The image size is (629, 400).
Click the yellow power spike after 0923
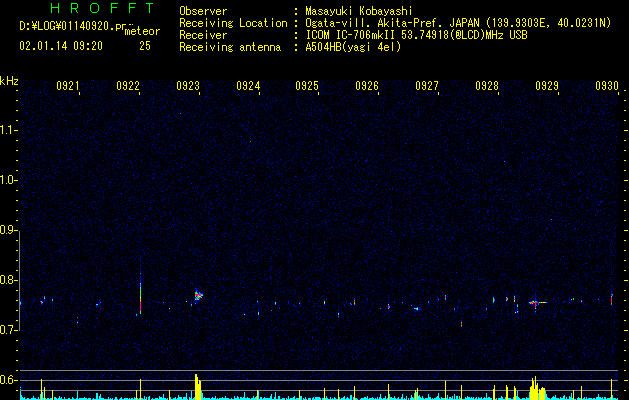[x=197, y=386]
